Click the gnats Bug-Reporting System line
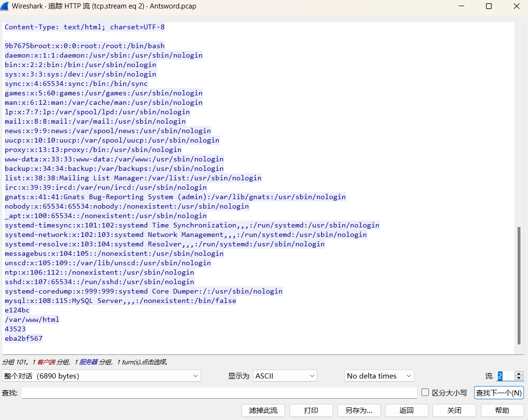The width and height of the screenshot is (528, 420). (x=175, y=197)
